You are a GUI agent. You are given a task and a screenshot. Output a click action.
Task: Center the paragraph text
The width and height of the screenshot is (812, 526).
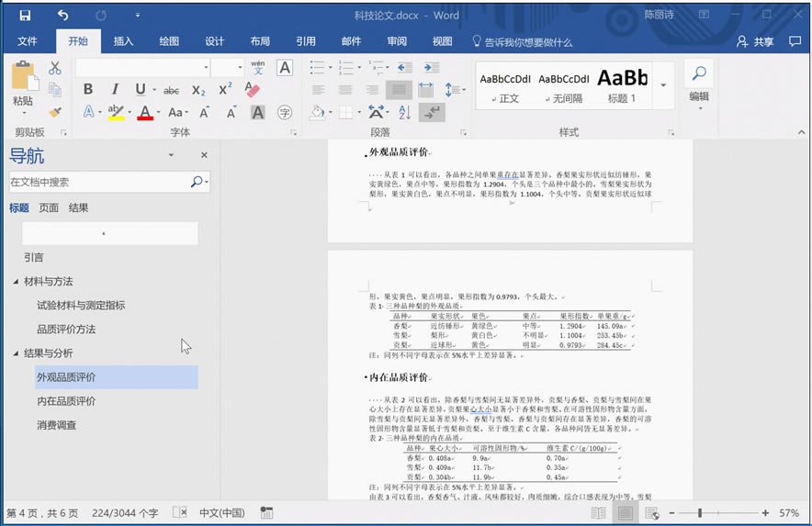(345, 90)
